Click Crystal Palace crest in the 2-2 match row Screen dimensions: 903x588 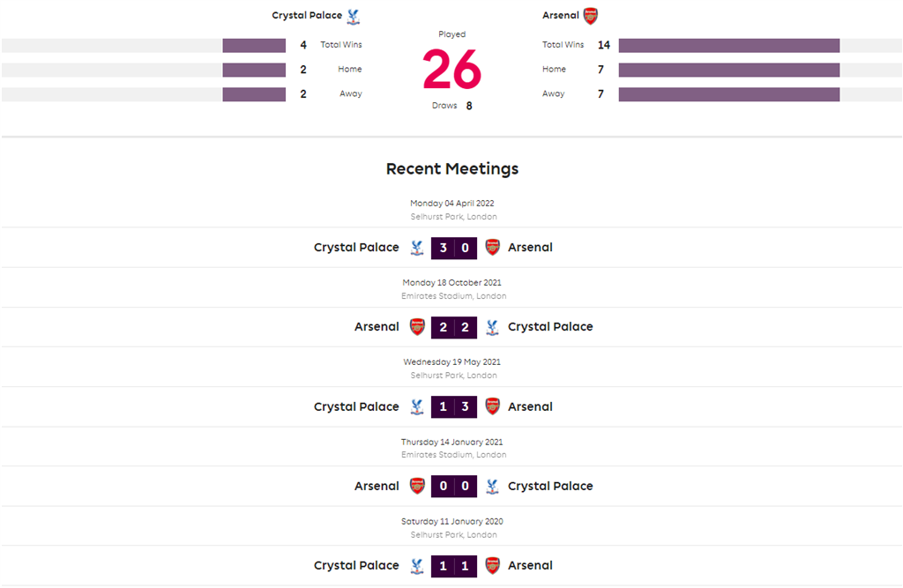pyautogui.click(x=492, y=327)
